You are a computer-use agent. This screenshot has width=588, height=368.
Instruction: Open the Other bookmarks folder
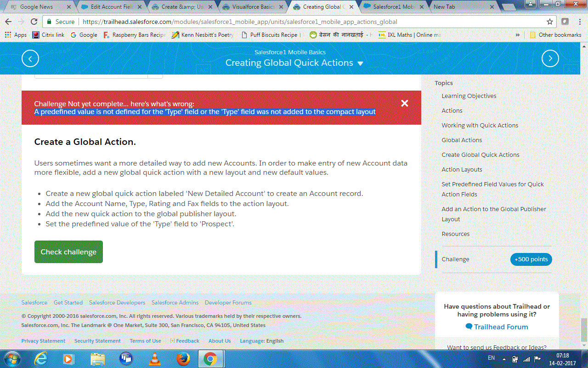[x=555, y=35]
